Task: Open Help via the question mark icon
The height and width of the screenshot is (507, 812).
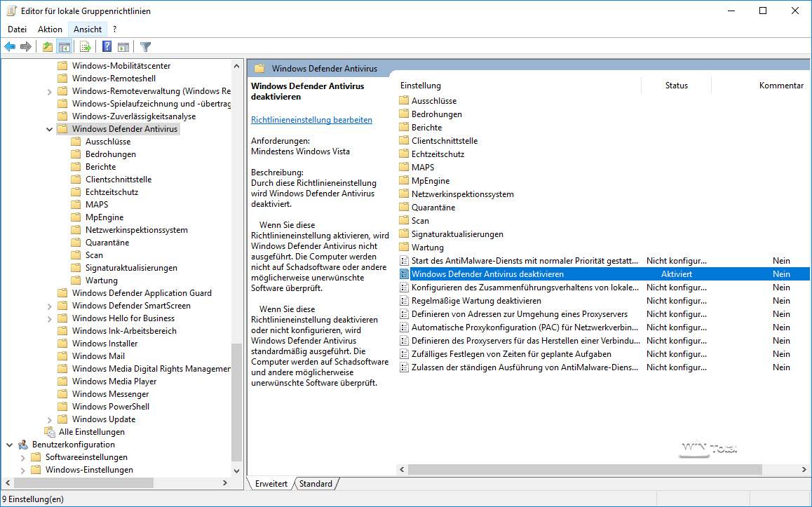Action: click(x=107, y=47)
